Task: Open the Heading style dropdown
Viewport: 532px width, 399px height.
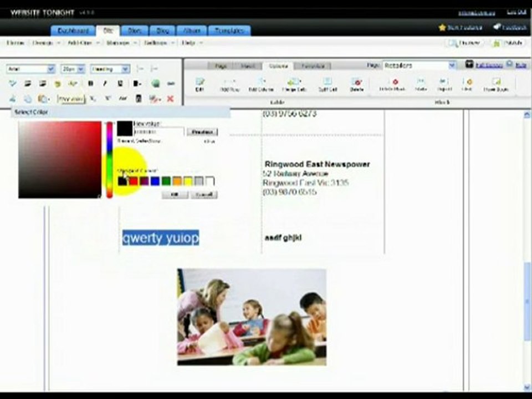Action: pyautogui.click(x=110, y=69)
